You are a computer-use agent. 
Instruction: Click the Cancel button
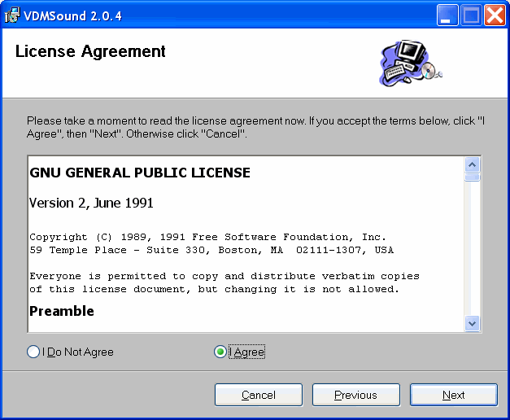(x=259, y=395)
